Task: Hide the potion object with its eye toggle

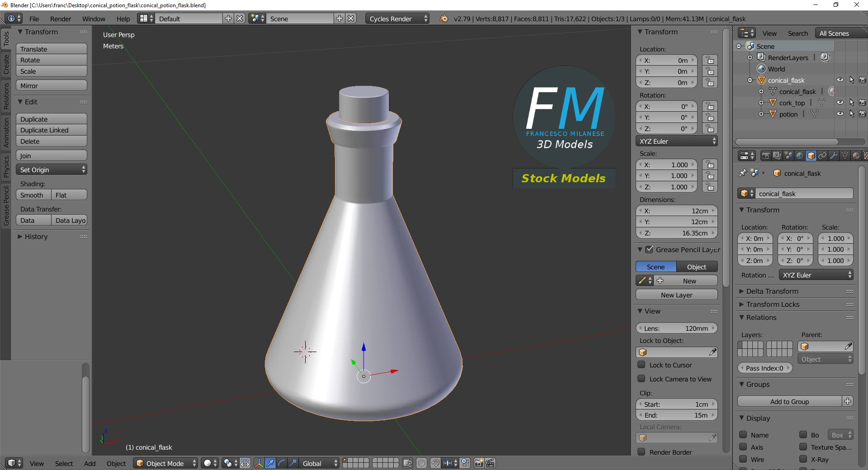Action: coord(840,113)
